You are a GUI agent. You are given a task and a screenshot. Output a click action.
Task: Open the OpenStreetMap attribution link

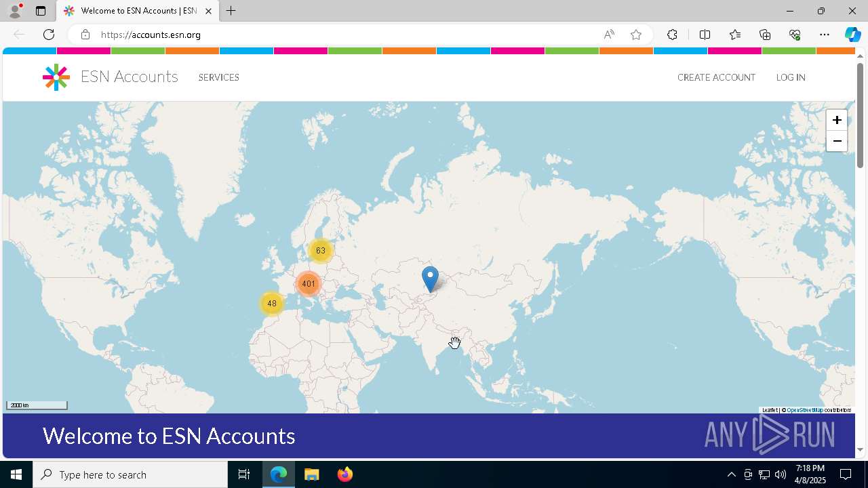pos(805,410)
